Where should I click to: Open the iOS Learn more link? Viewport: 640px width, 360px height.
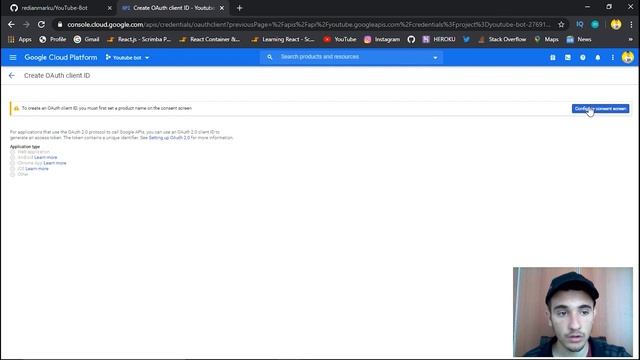pyautogui.click(x=37, y=169)
